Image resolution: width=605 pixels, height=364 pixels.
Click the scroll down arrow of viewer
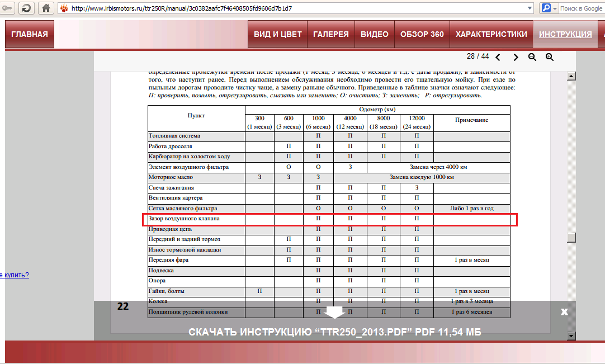coord(571,336)
